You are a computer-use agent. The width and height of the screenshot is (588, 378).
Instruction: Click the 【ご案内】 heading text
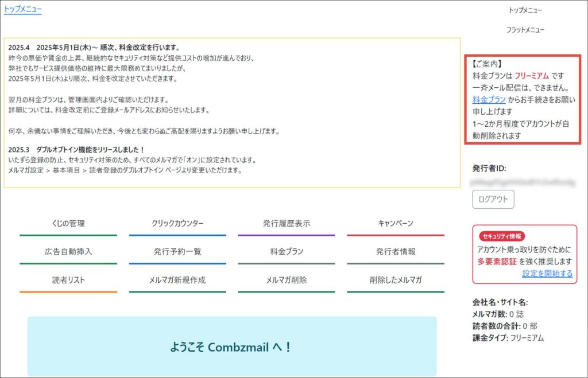(x=487, y=64)
